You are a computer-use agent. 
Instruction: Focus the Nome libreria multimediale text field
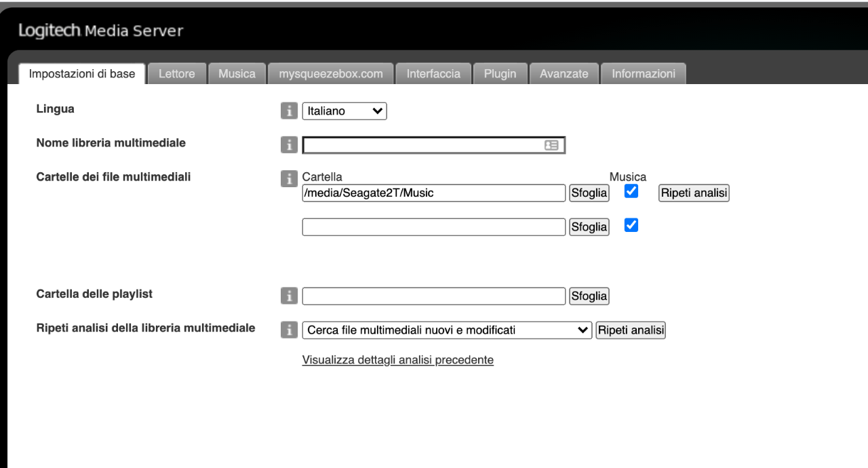(x=434, y=145)
